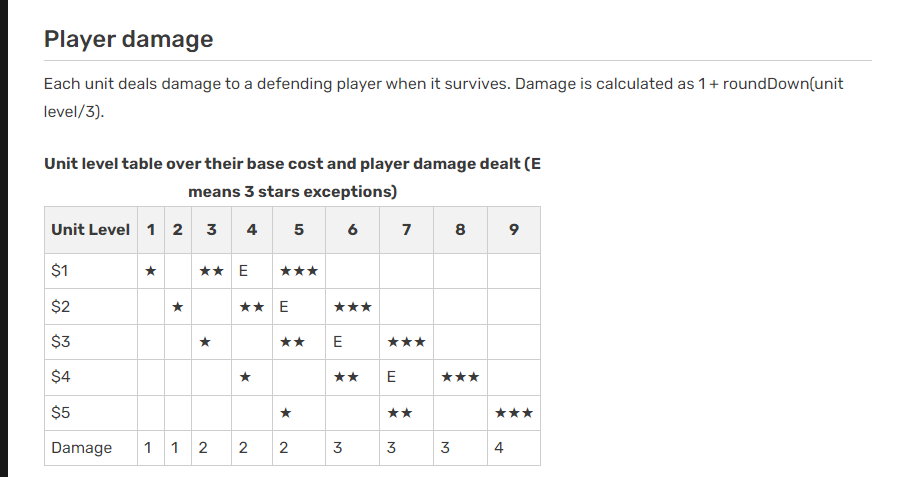This screenshot has width=898, height=477.
Task: Click the three-star icon in the $5 row
Action: point(514,413)
